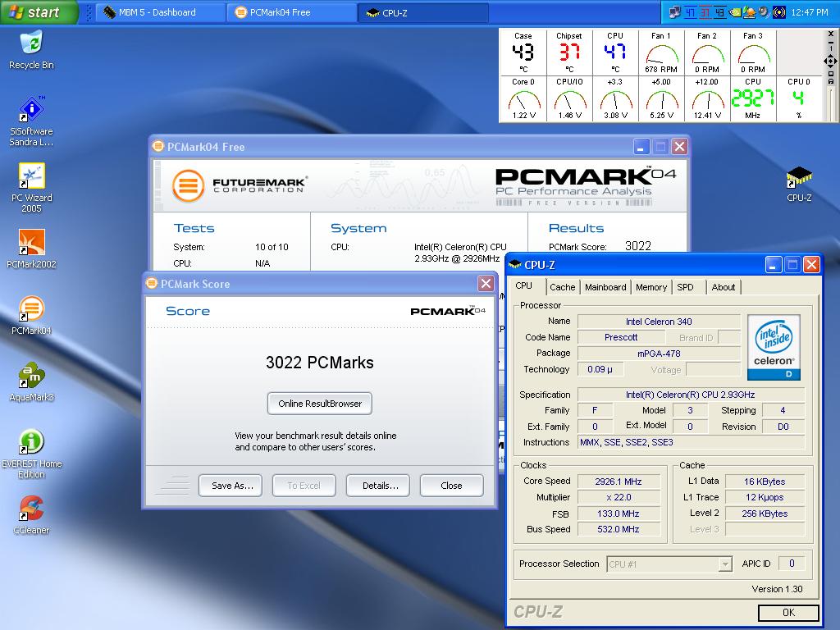Click the Bus Speed value 532.0 MHz
The width and height of the screenshot is (840, 630).
[x=619, y=529]
